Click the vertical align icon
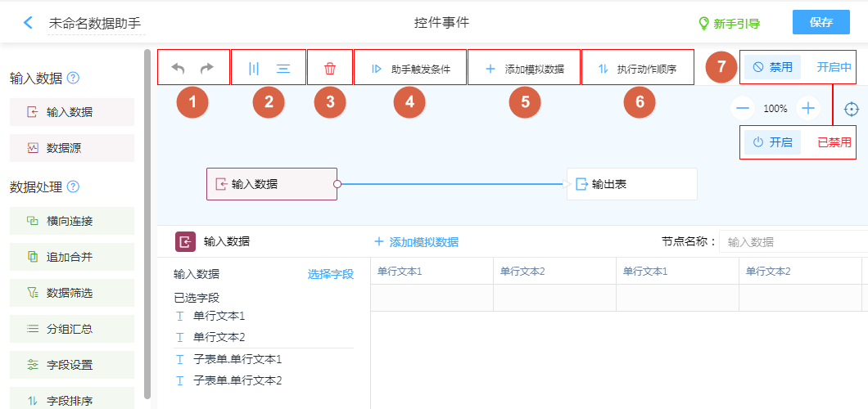This screenshot has width=868, height=409. point(254,69)
